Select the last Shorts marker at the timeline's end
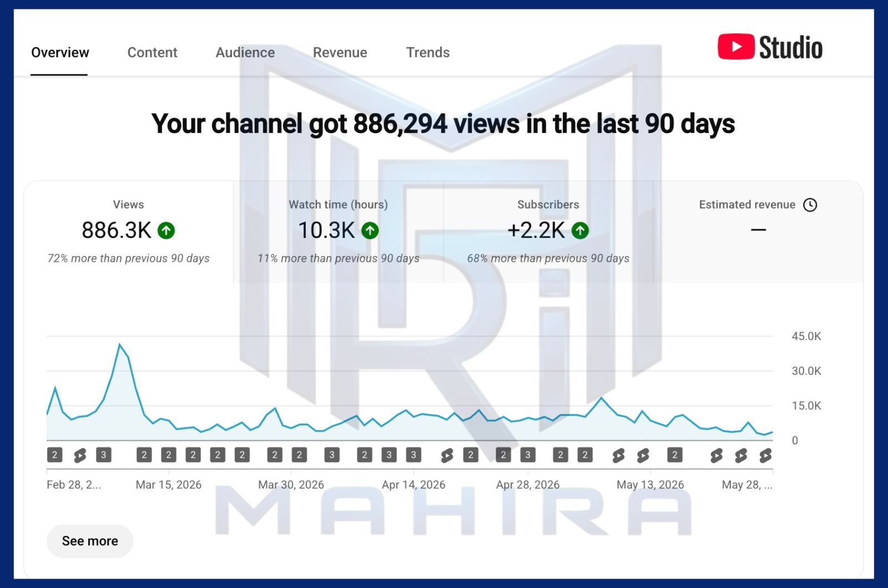888x588 pixels. point(765,455)
